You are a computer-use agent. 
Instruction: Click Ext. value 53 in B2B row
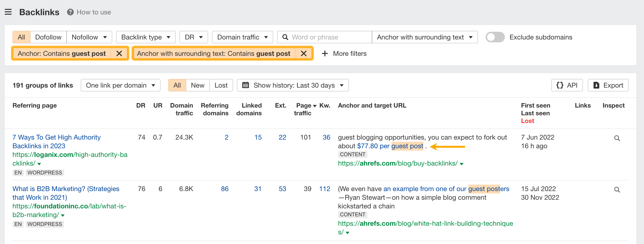pos(283,189)
